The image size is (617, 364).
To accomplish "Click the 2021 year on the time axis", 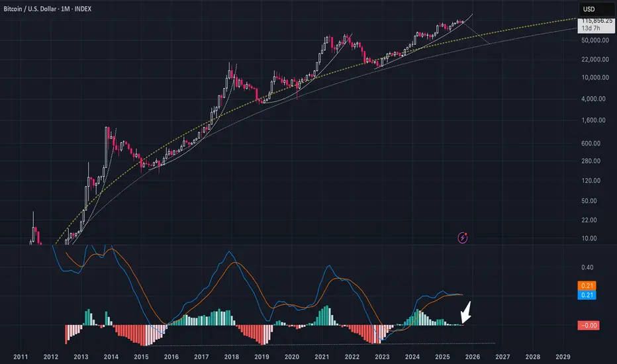I will click(x=322, y=357).
